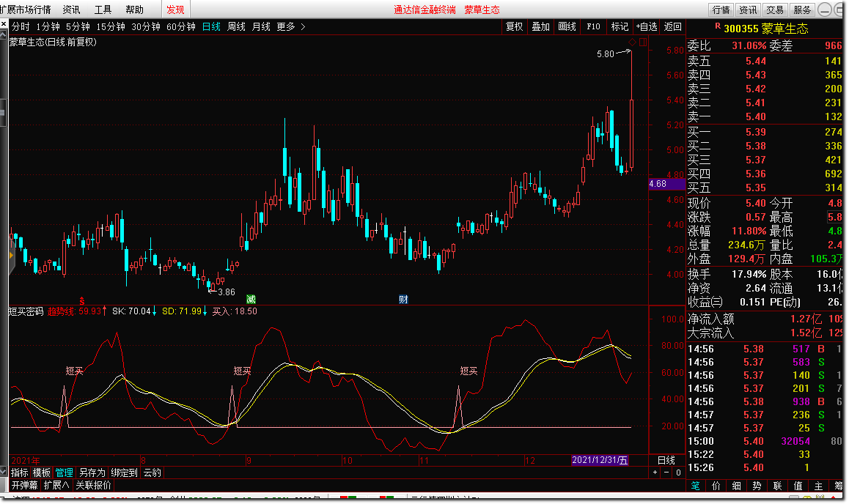The height and width of the screenshot is (504, 849).
Task: Click the 交易 button at top right
Action: pyautogui.click(x=776, y=10)
